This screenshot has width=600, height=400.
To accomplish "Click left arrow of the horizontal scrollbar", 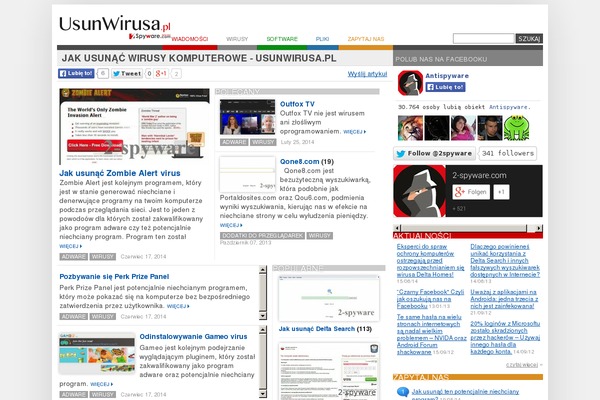I will tap(397, 228).
